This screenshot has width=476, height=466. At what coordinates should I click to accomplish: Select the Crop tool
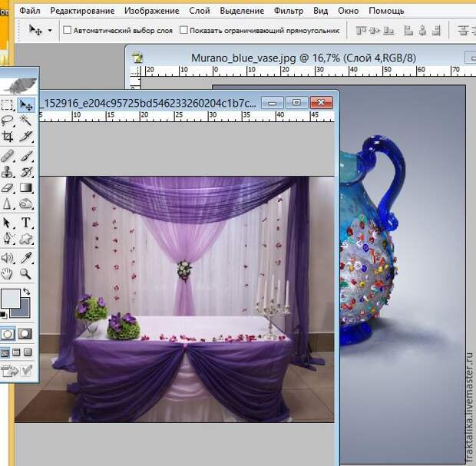click(x=7, y=137)
